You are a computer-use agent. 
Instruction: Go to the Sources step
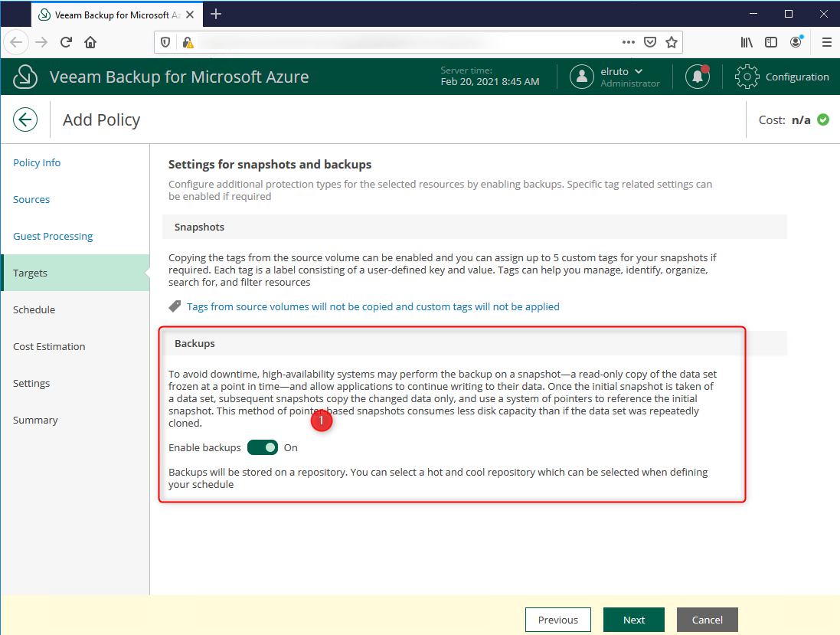31,199
